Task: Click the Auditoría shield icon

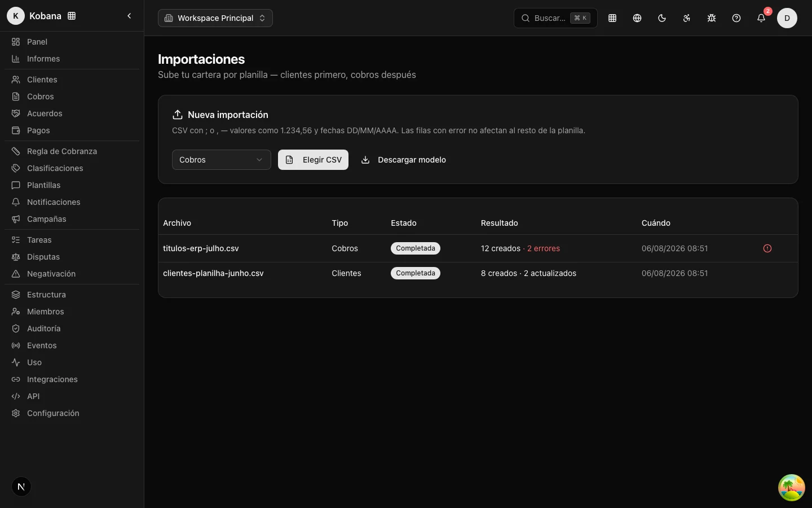Action: pos(16,329)
